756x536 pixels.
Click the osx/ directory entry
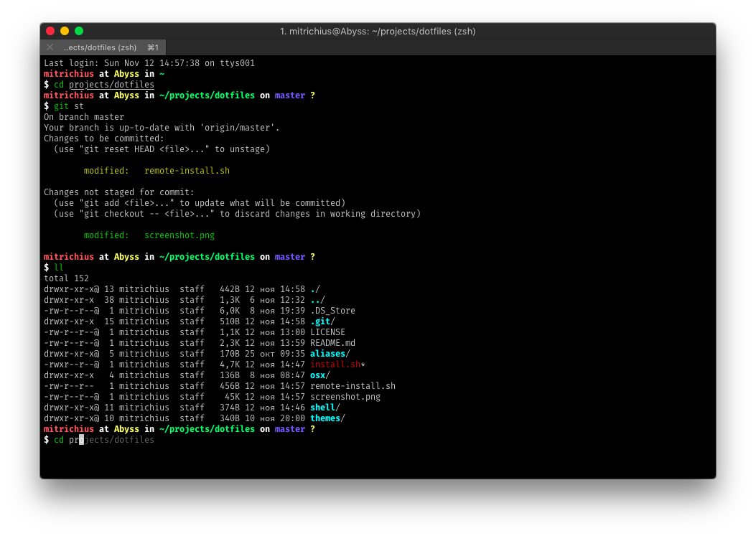pos(320,375)
